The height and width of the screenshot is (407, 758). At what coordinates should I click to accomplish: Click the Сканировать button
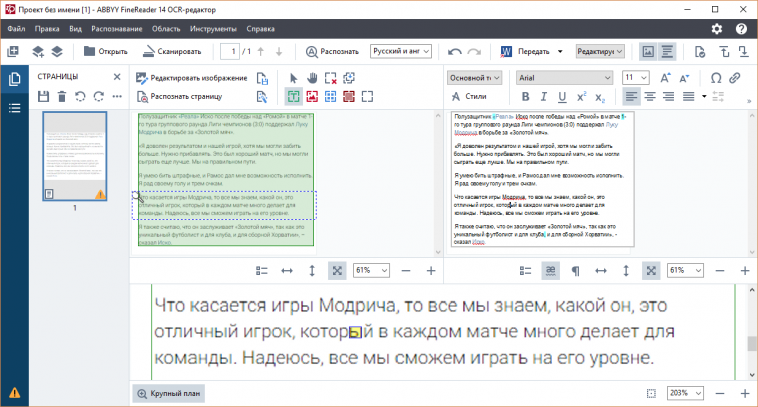pos(172,51)
